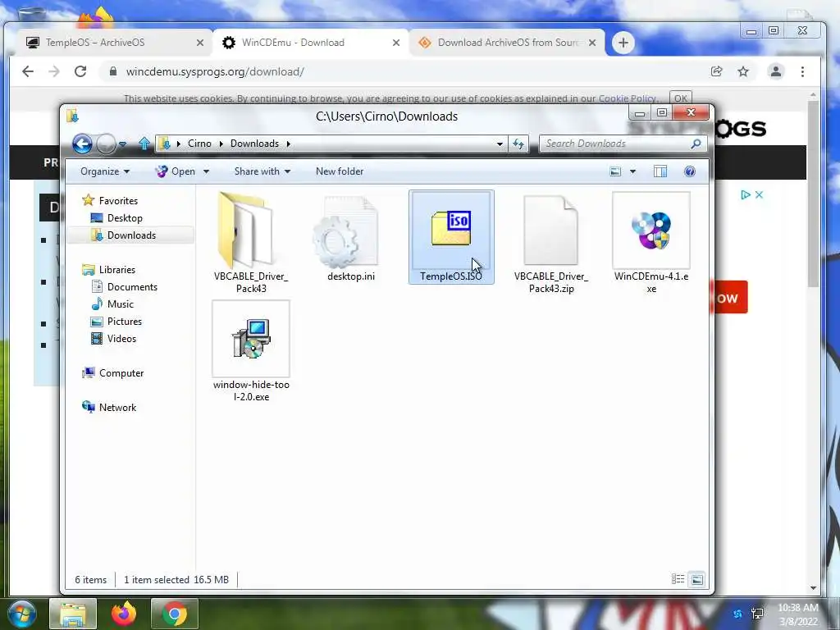
Task: Open File Explorer from the taskbar
Action: pyautogui.click(x=73, y=614)
